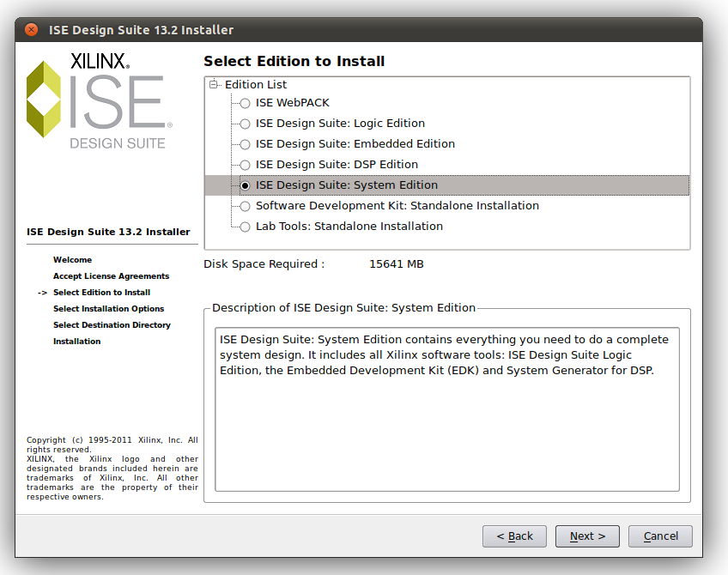Click the "ISE WebPACK" label text
Screen dimensions: 728x575
292,103
